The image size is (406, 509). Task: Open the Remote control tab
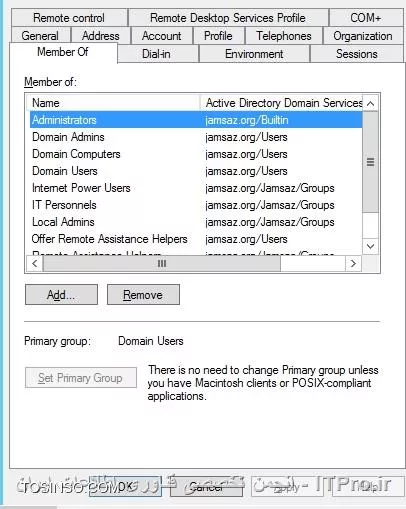point(69,18)
